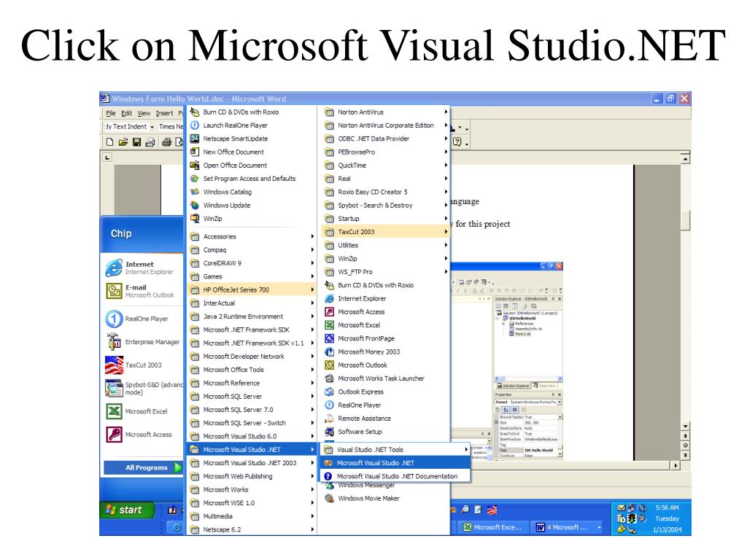Click the Word horizontal scrollbar right arrow
Viewport: 747px width, 560px height.
[676, 465]
